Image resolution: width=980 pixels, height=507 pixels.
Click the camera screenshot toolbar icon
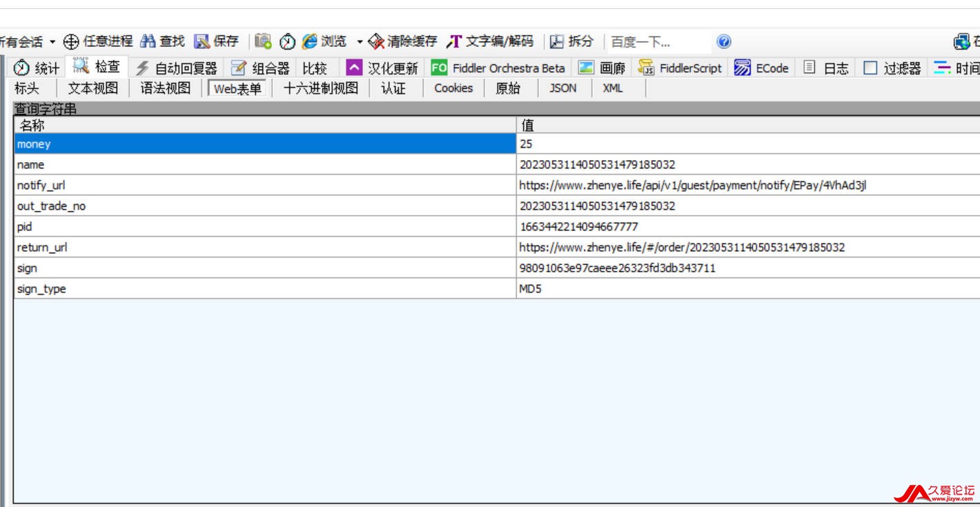(263, 41)
